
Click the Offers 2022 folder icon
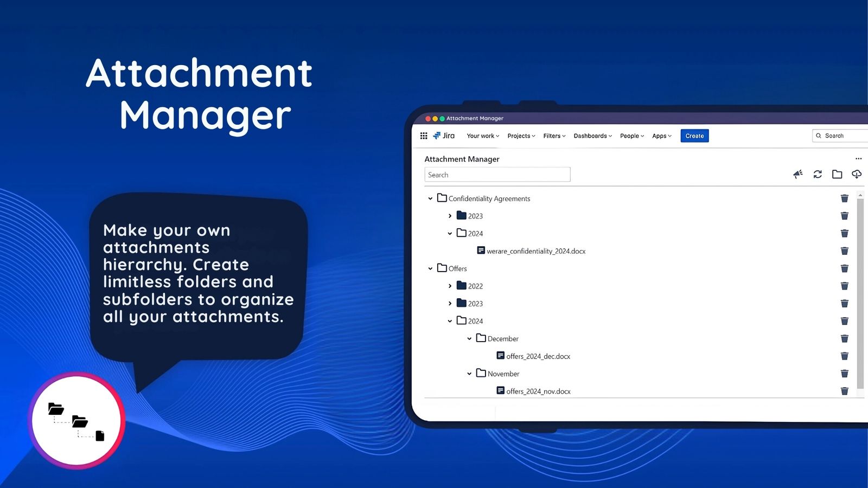click(462, 285)
